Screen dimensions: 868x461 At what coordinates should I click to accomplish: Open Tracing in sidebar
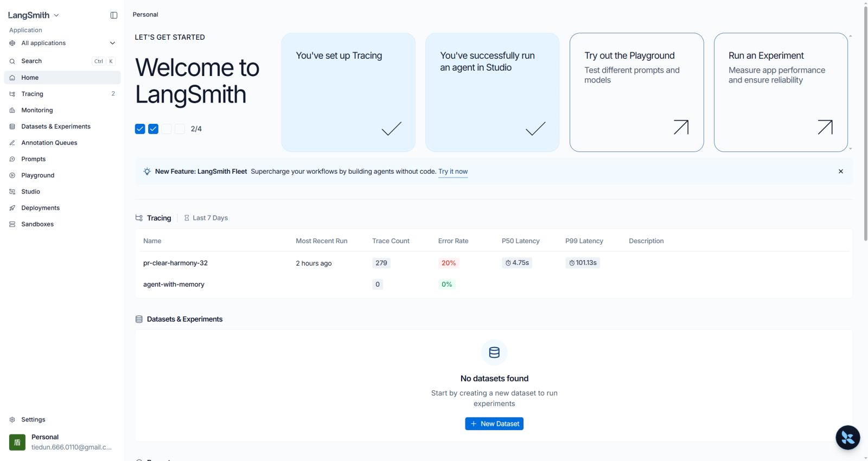point(62,94)
